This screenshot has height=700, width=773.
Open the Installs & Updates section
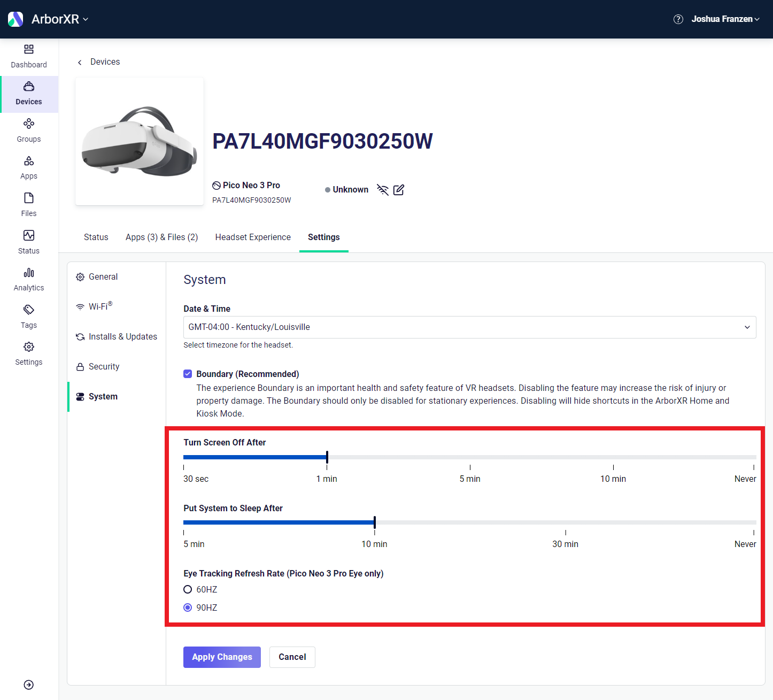point(117,337)
